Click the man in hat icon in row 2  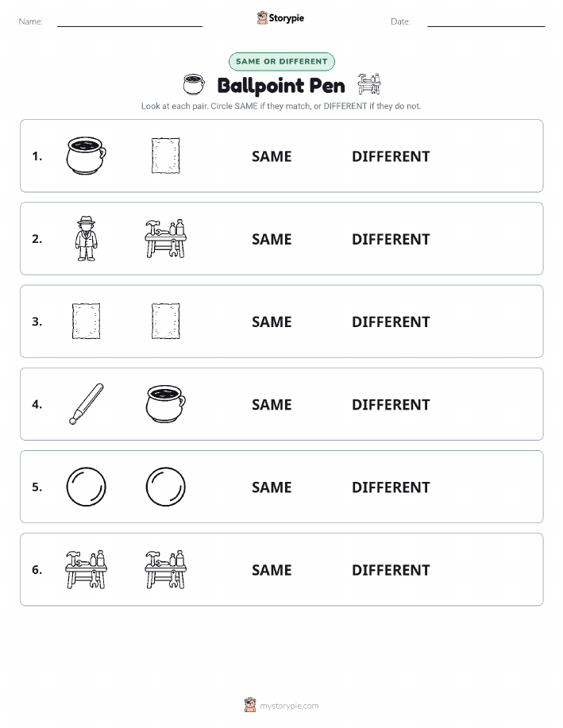[x=87, y=238]
